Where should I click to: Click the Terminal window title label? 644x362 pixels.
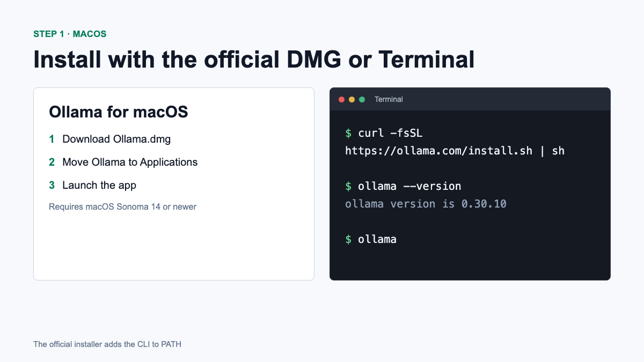pos(389,99)
